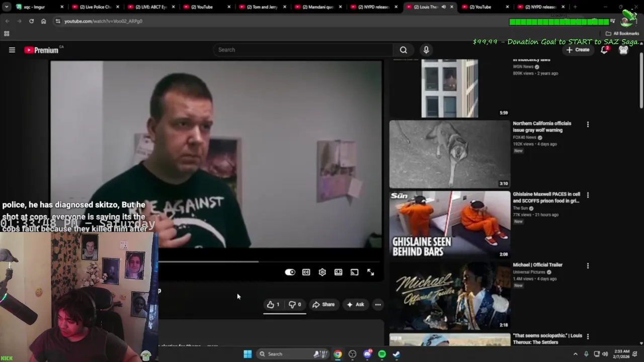Open options menu for gray wolf warning video
Image resolution: width=644 pixels, height=362 pixels.
pyautogui.click(x=588, y=124)
